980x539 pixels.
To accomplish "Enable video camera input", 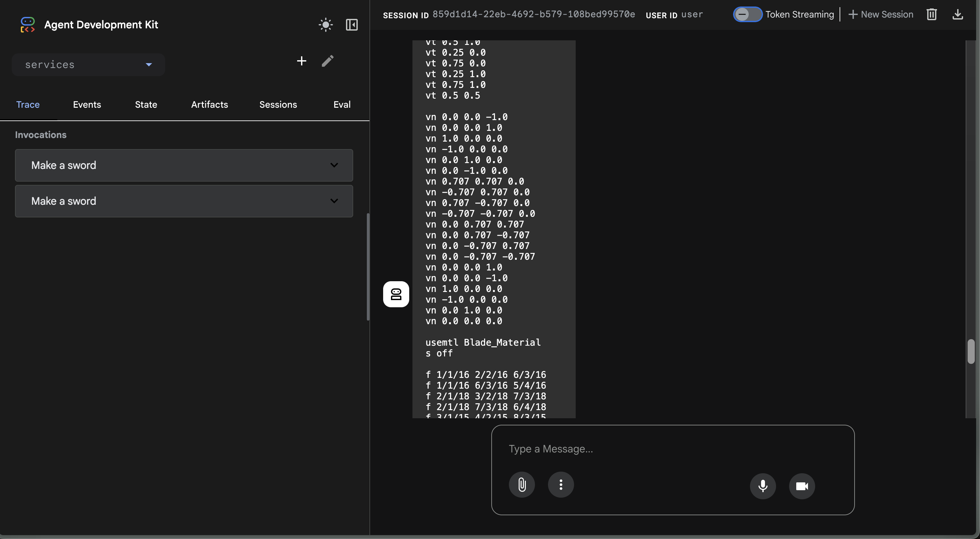I will point(801,486).
